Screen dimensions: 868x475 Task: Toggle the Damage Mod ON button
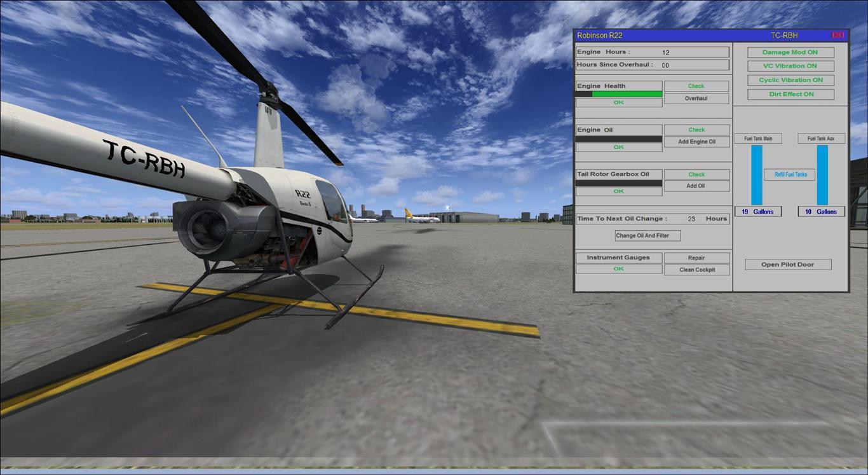pos(790,52)
